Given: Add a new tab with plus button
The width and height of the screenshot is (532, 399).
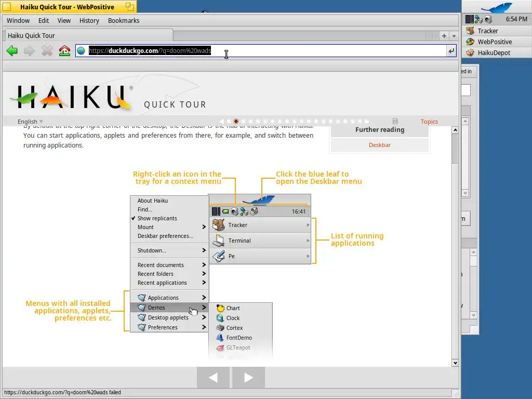Looking at the screenshot, I should [444, 36].
